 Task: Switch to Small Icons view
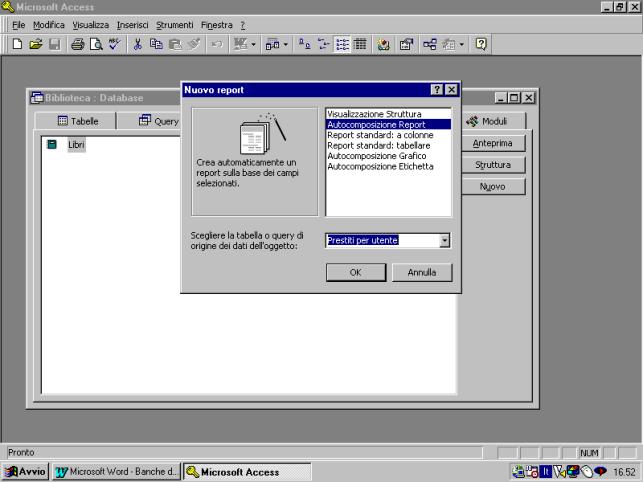pos(323,44)
